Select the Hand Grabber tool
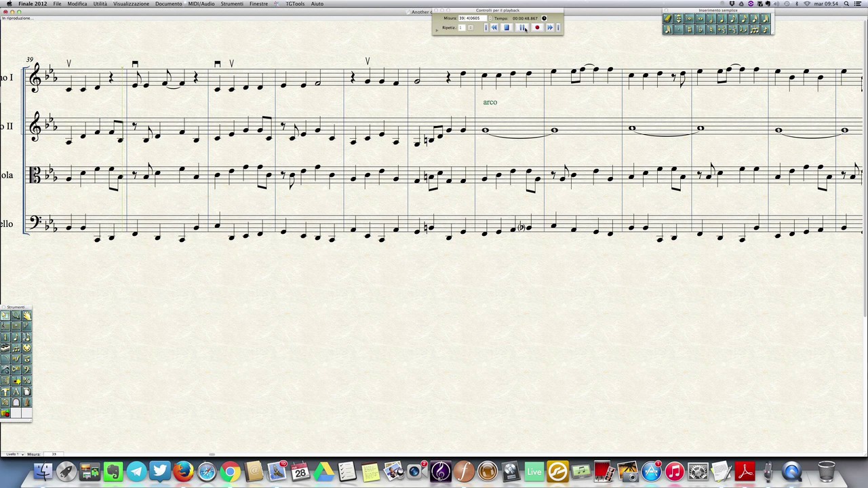868x488 pixels. click(x=27, y=315)
